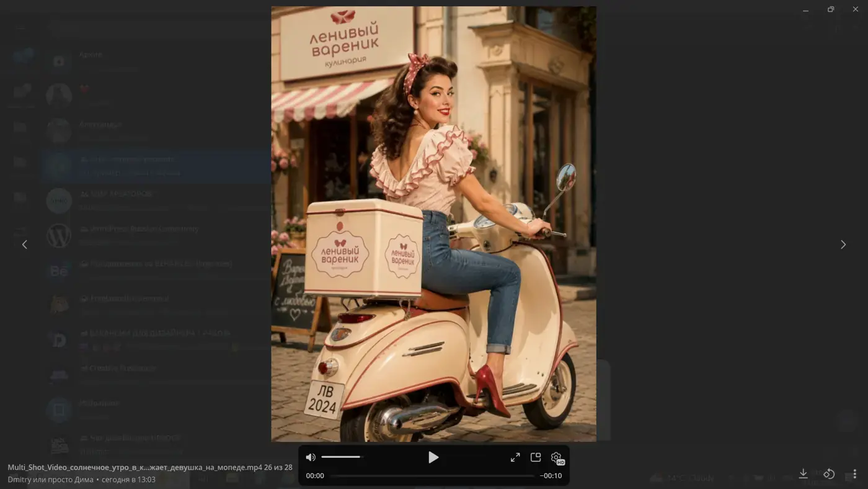Close the media viewer window

856,9
